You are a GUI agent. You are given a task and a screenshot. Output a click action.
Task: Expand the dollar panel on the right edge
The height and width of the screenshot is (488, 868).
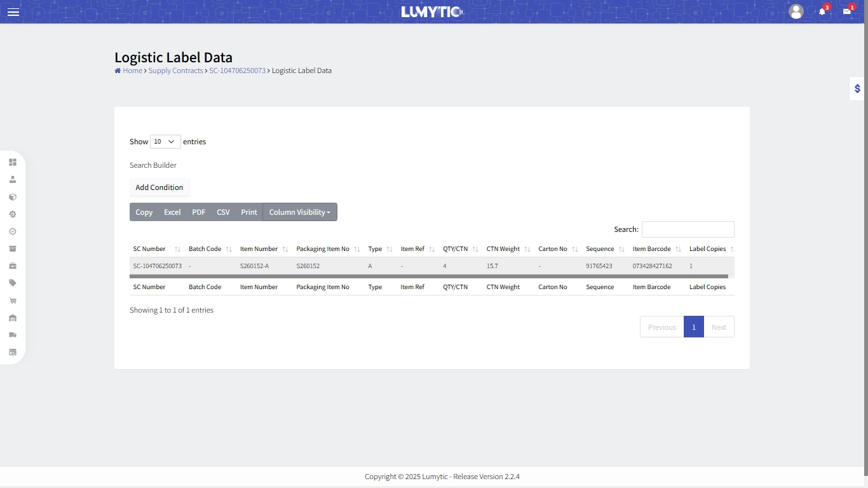pos(857,88)
